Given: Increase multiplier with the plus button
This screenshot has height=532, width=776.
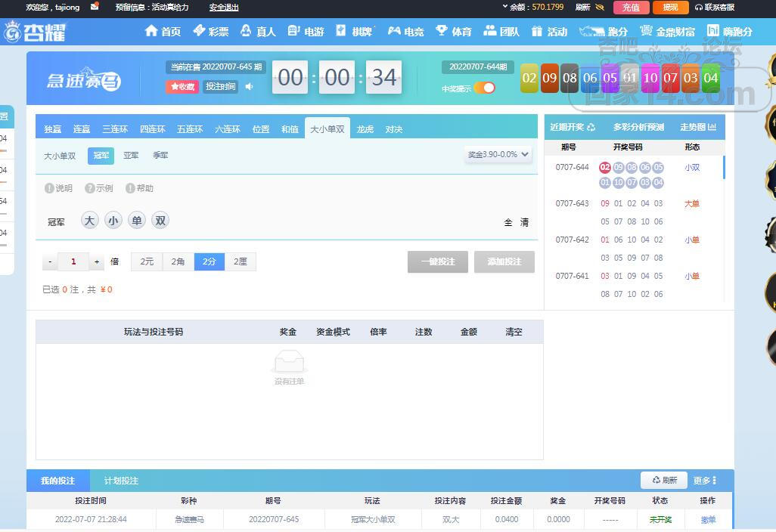Looking at the screenshot, I should point(97,262).
